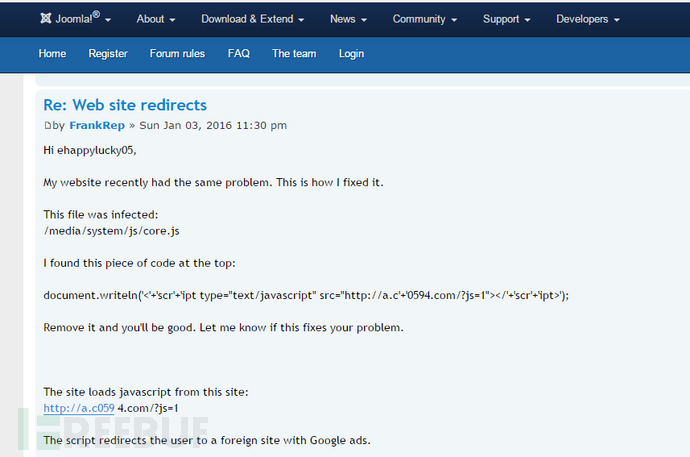Open the Community dropdown menu
This screenshot has width=690, height=457.
(425, 19)
